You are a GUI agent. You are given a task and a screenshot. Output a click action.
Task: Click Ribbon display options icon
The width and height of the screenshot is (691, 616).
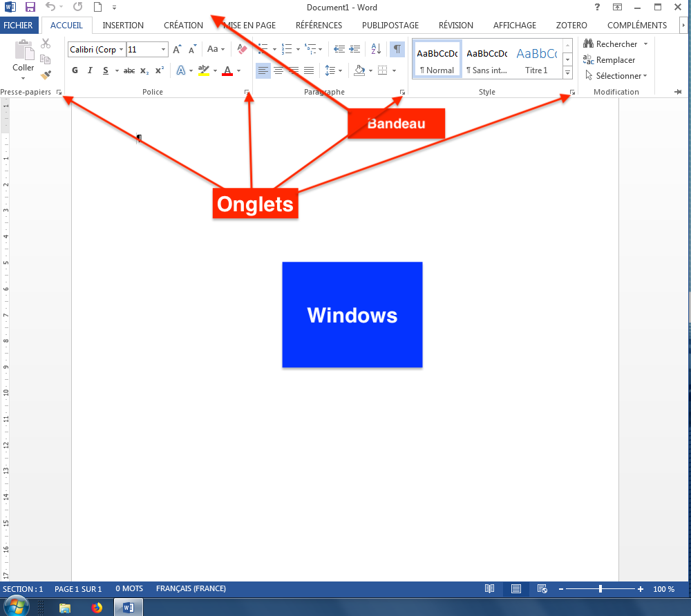pos(617,7)
